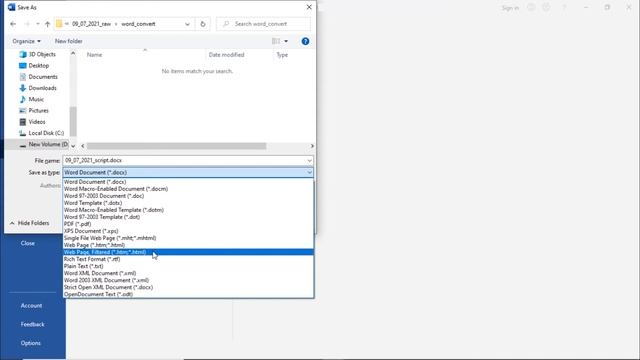Click the Search word_convert field
Screen dimensions: 640x360
click(x=263, y=24)
